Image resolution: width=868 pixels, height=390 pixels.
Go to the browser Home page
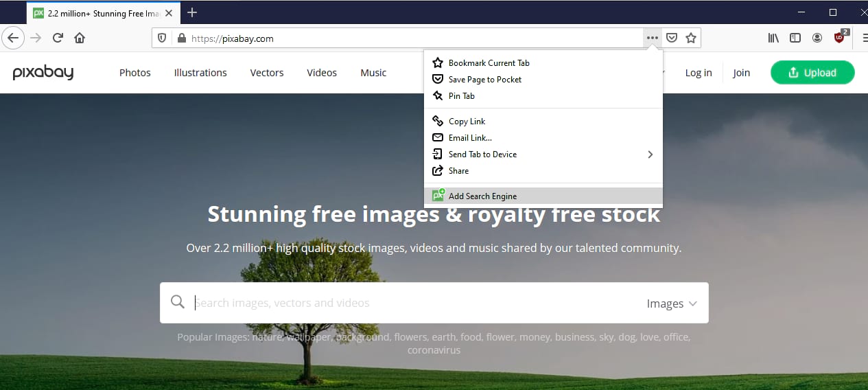coord(80,38)
